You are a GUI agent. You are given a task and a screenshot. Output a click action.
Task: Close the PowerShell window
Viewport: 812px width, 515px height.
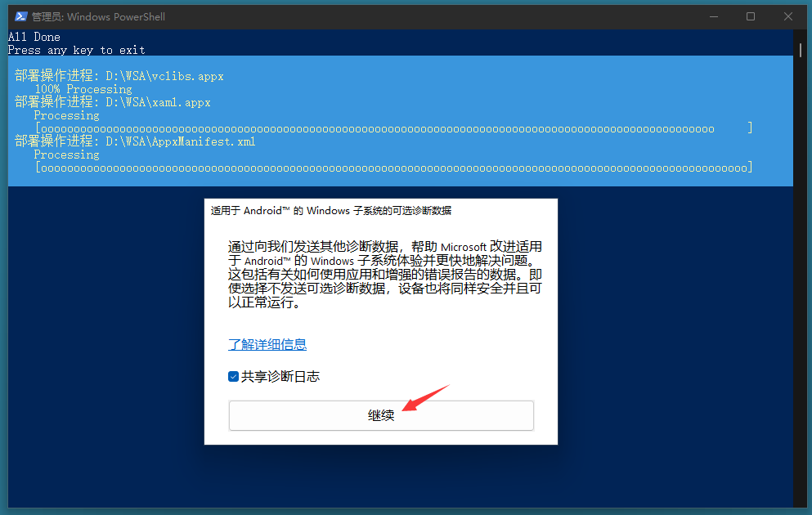point(787,16)
